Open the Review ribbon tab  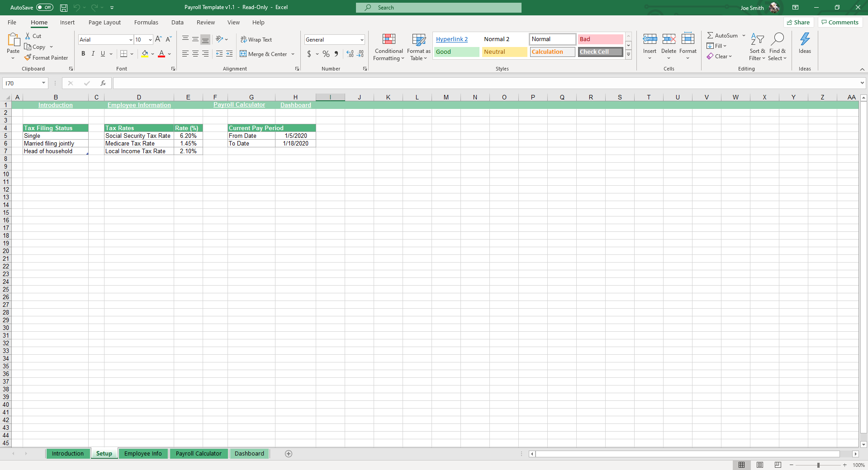click(206, 22)
